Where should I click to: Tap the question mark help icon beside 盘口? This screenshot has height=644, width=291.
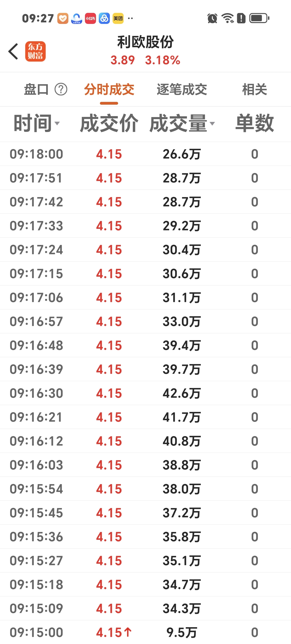61,89
